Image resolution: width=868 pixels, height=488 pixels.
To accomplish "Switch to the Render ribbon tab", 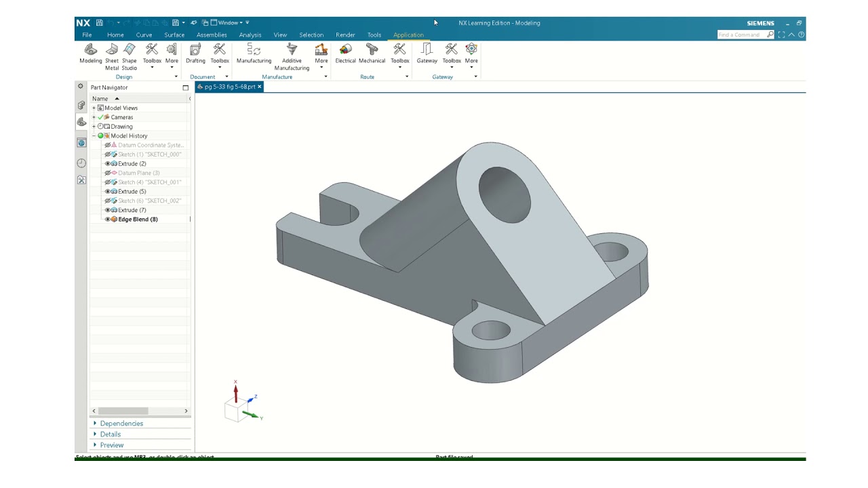I will coord(345,35).
